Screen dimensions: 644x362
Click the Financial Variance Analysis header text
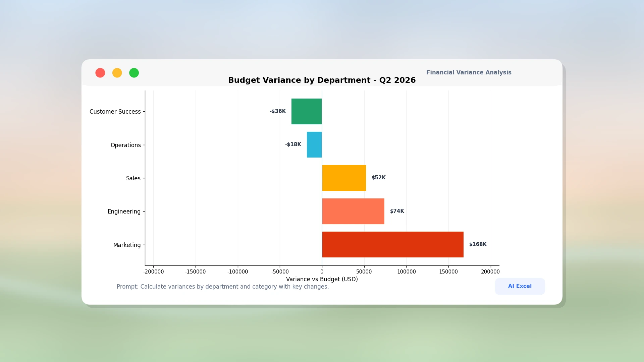click(469, 72)
